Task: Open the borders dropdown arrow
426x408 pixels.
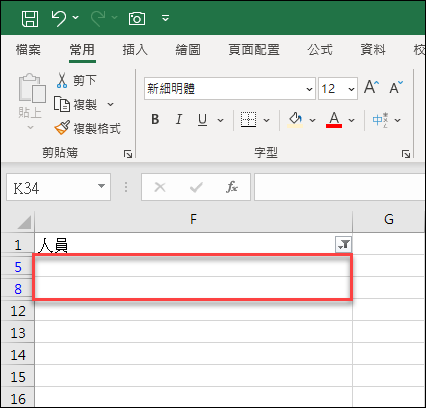Action: point(266,120)
